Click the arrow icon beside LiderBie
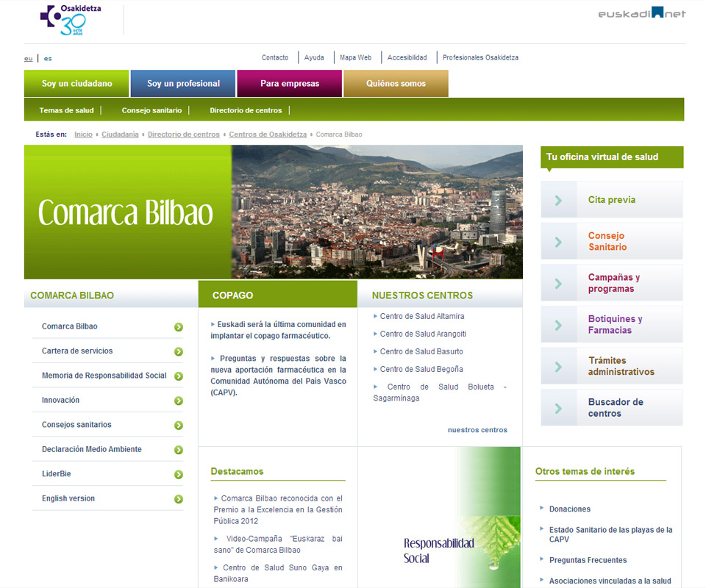Image resolution: width=706 pixels, height=588 pixels. tap(179, 475)
